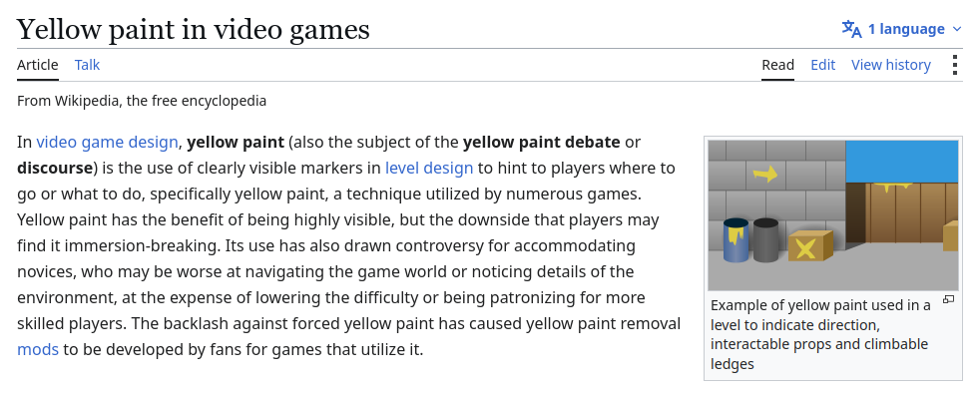
Task: Open the yellow paint example thumbnail
Action: [x=832, y=214]
